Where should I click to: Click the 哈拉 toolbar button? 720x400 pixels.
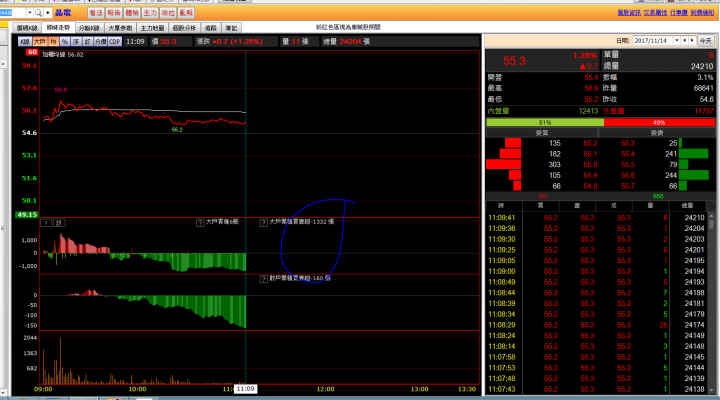168,13
